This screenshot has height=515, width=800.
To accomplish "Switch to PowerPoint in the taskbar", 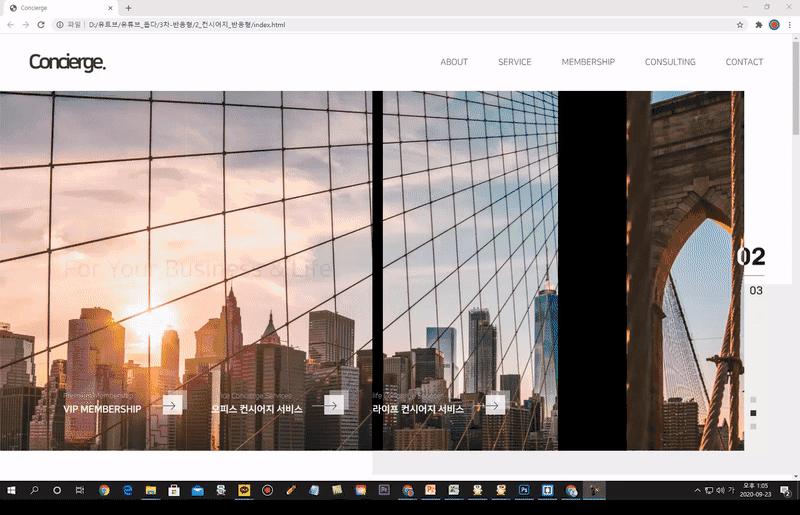I will pos(431,491).
